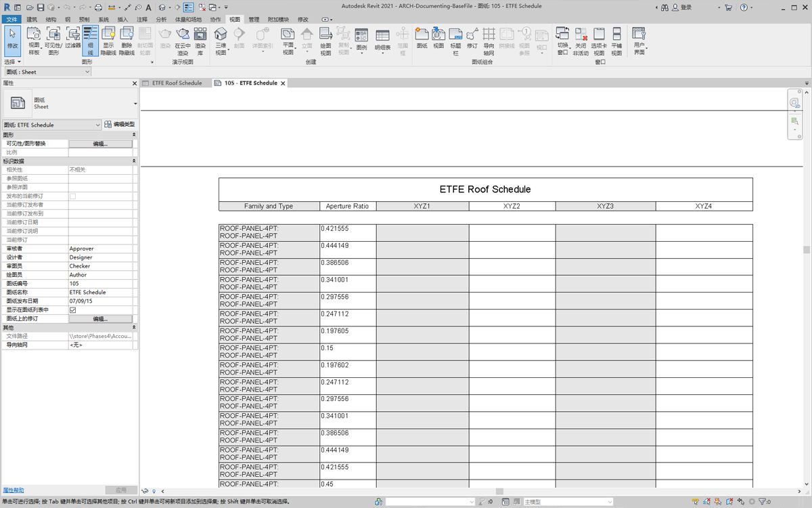
Task: Click the shopping cart icon in title bar
Action: [x=728, y=7]
